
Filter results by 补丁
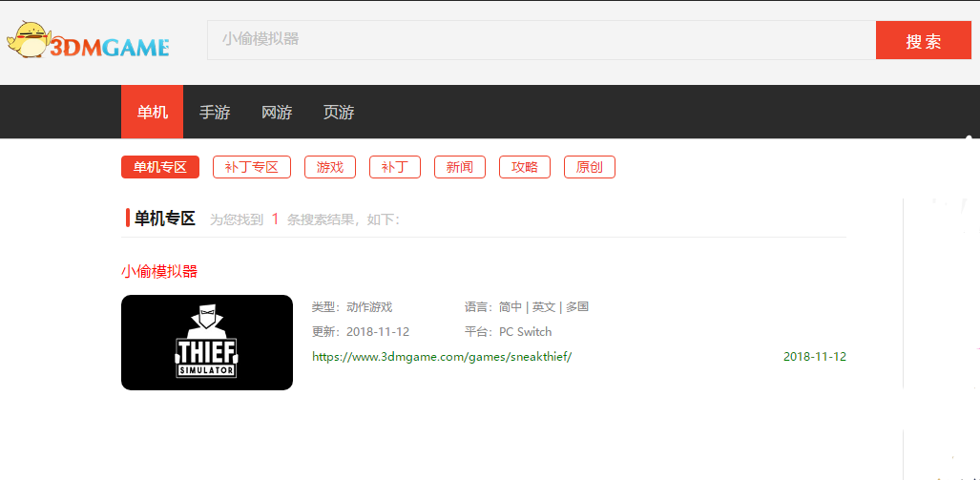point(395,167)
